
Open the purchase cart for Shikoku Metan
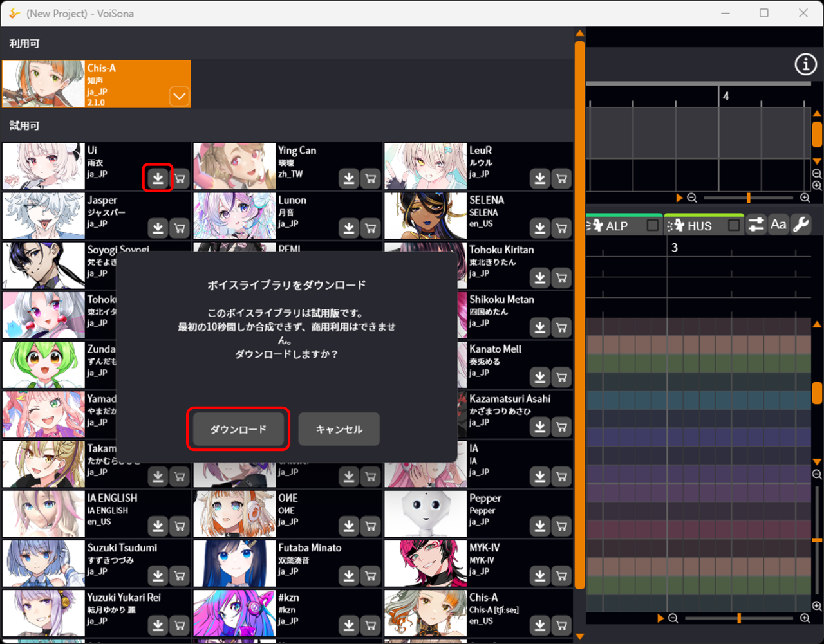(x=562, y=327)
